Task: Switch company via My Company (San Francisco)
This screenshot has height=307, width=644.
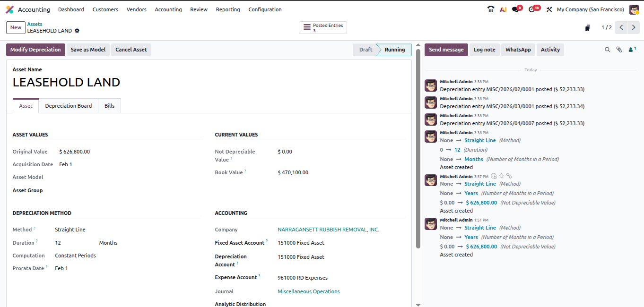Action: 590,9
